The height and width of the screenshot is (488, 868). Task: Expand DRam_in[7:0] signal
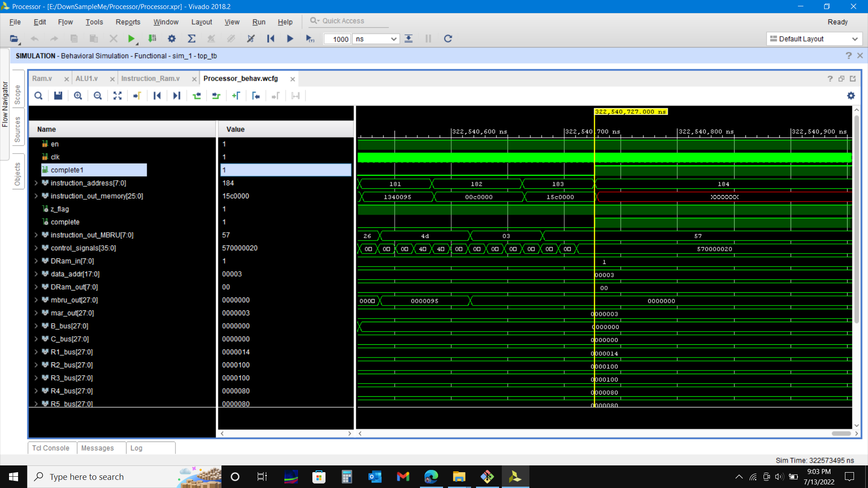tap(36, 261)
